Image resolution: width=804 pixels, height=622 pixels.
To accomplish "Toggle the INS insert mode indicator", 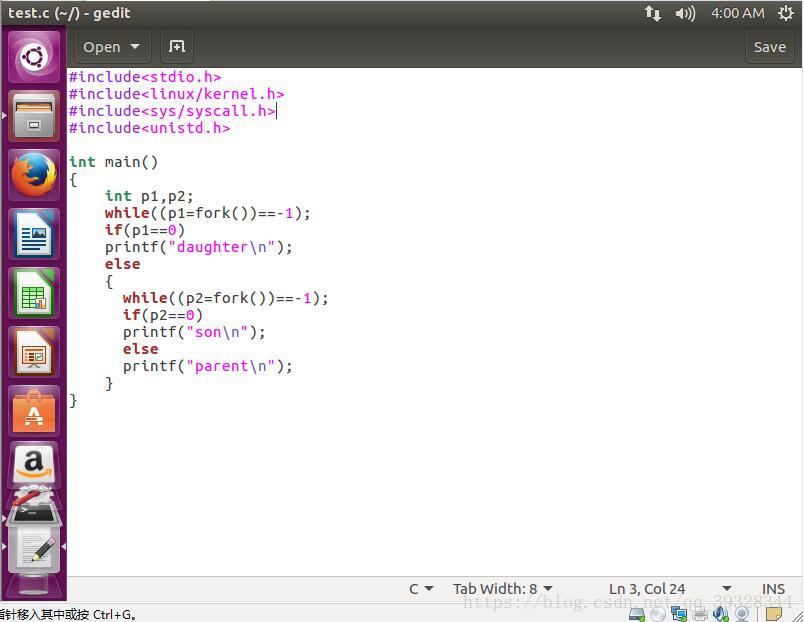I will 773,589.
